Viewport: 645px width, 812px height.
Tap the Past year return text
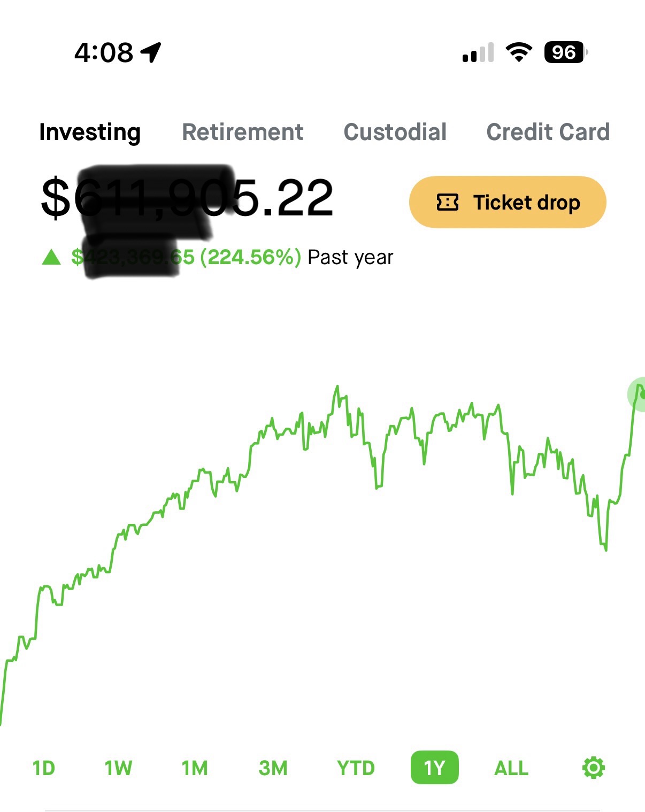pos(350,258)
